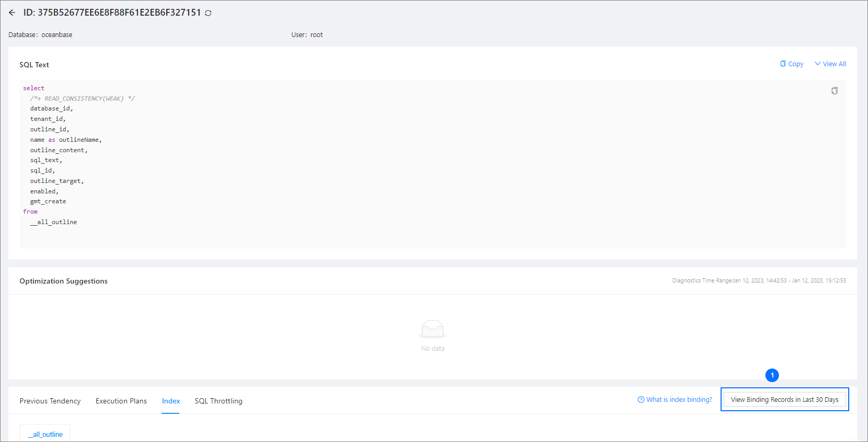Click the SQL ID text in the header
Viewport: 868px width, 442px height.
[x=119, y=13]
